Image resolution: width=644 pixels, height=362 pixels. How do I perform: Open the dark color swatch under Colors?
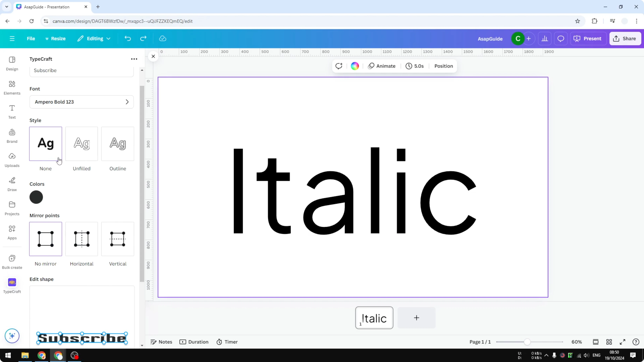37,197
